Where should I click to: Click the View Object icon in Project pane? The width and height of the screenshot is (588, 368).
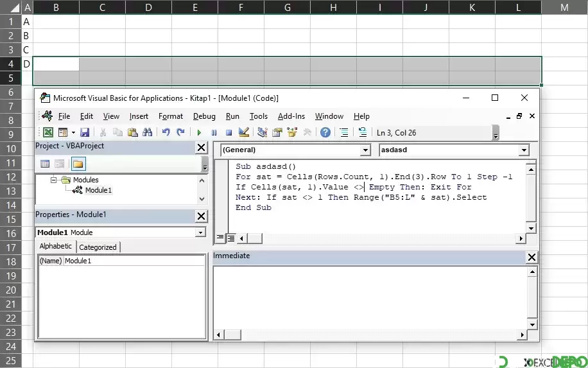coord(59,164)
